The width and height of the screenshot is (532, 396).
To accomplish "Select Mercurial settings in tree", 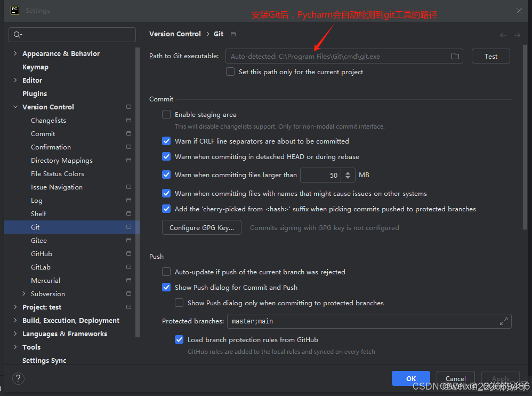I will pos(45,281).
